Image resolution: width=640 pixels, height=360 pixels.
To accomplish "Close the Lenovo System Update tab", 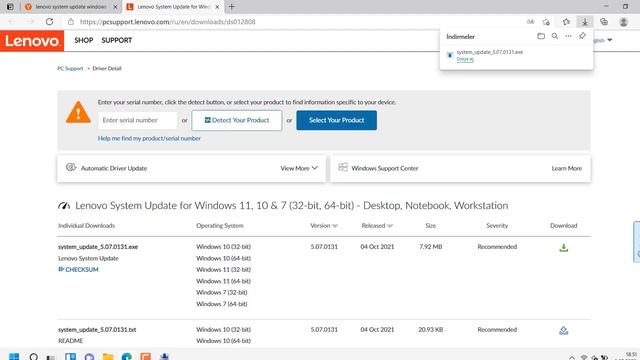I will [217, 7].
